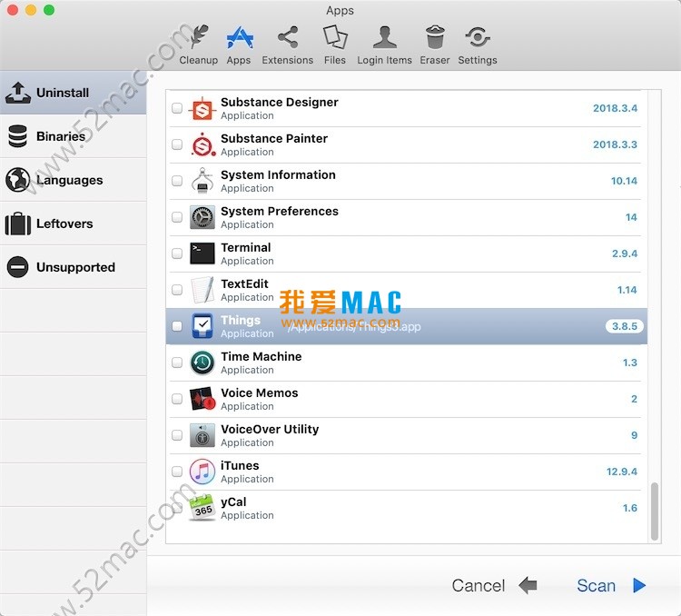Click the System Preferences gear icon
This screenshot has width=681, height=616.
(202, 217)
